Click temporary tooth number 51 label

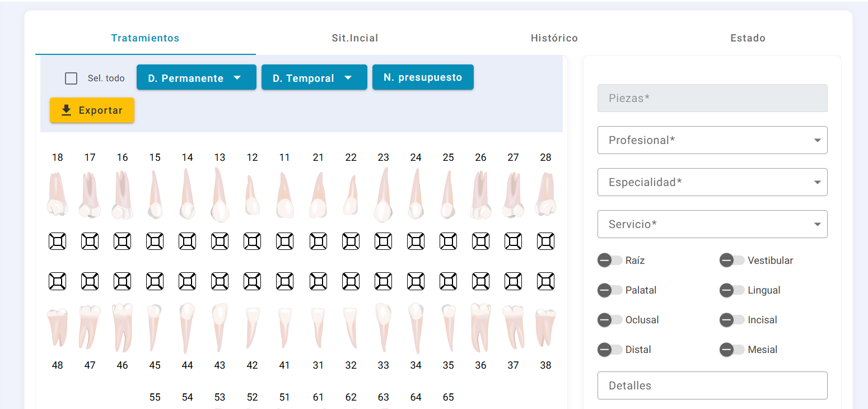point(285,397)
